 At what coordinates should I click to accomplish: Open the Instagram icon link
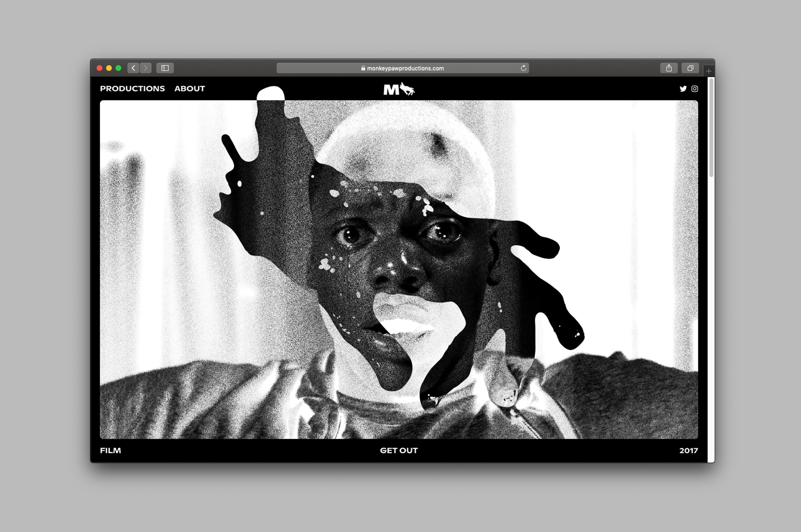(695, 88)
